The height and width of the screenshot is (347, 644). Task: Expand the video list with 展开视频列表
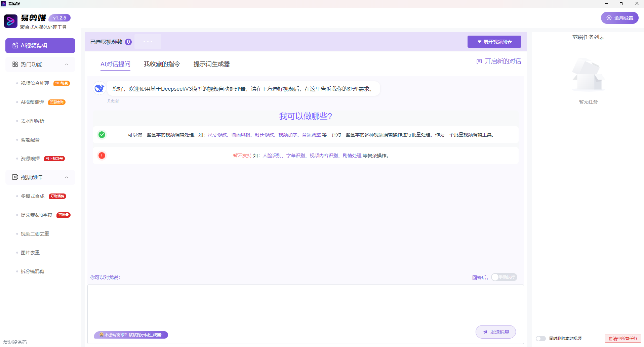click(x=494, y=42)
